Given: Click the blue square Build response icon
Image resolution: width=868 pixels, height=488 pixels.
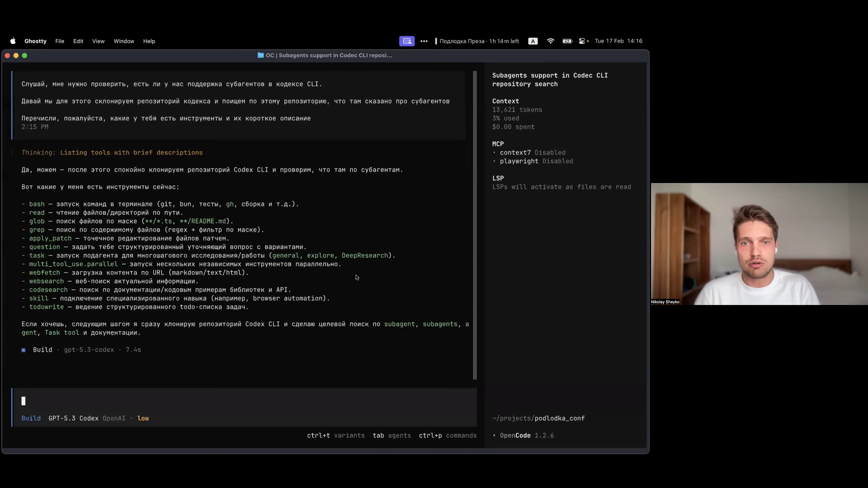Looking at the screenshot, I should pyautogui.click(x=23, y=350).
